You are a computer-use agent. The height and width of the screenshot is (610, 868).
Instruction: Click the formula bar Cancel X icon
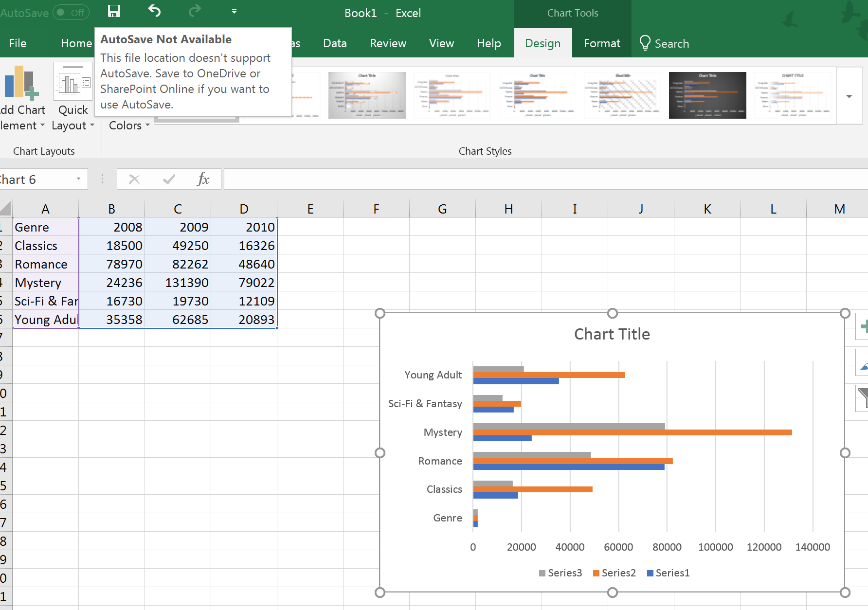point(134,179)
